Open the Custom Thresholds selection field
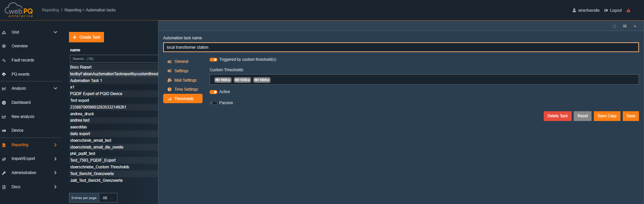This screenshot has width=644, height=204. tap(424, 80)
